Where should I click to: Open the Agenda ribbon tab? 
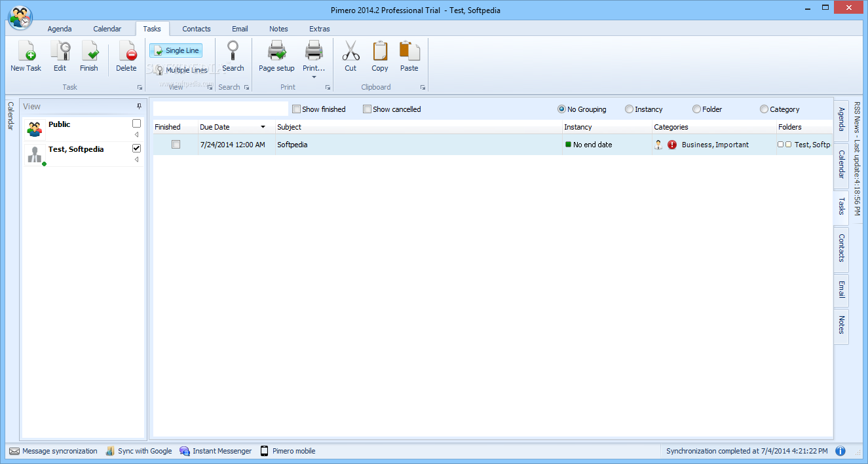coord(60,29)
